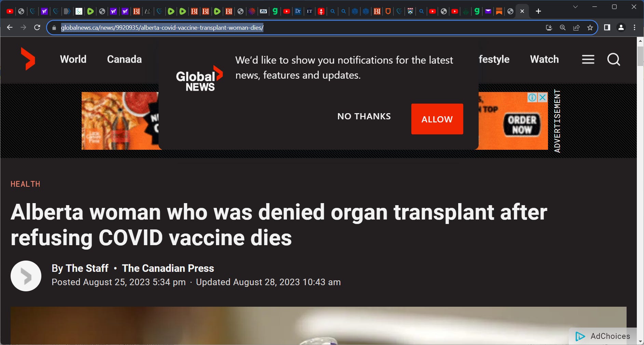Open the hamburger navigation menu
Screen dimensions: 644x345
(x=588, y=59)
